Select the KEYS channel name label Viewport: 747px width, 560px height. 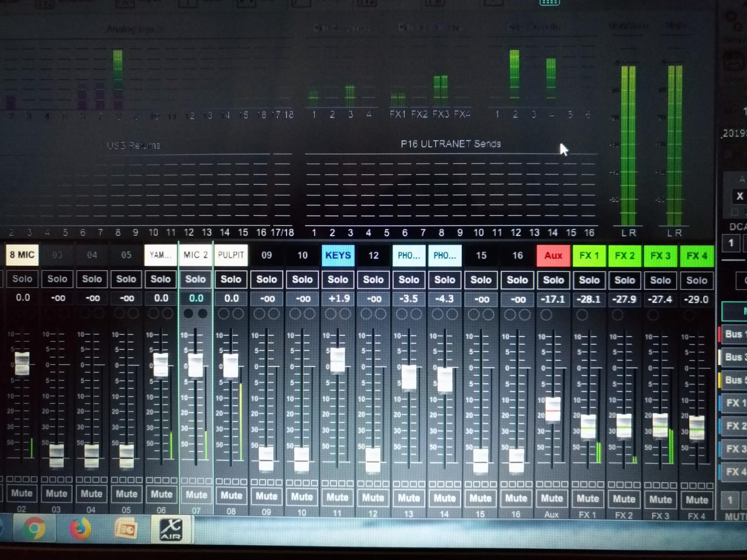pyautogui.click(x=338, y=255)
